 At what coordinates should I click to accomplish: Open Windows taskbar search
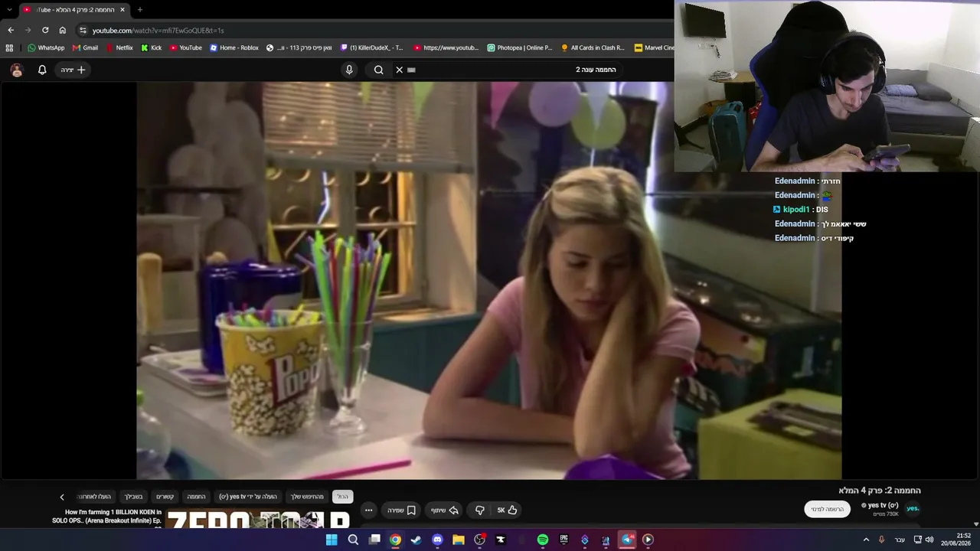click(x=353, y=540)
